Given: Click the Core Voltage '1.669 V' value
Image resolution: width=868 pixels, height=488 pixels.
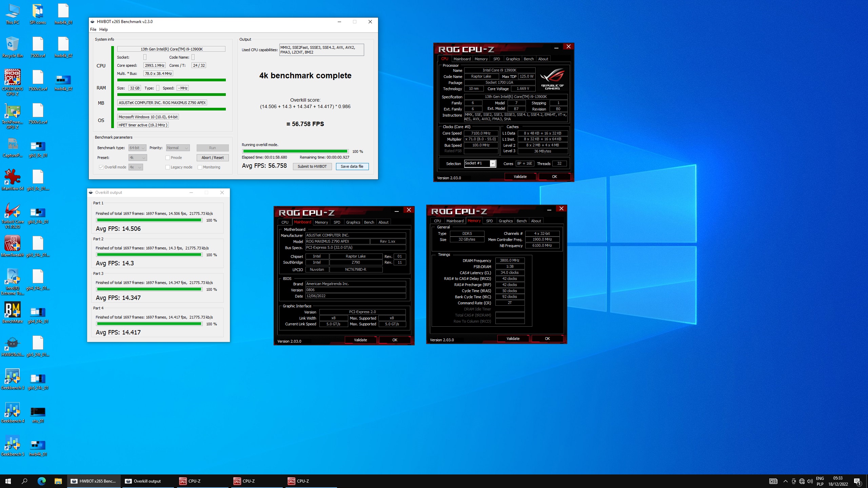Looking at the screenshot, I should [x=523, y=88].
